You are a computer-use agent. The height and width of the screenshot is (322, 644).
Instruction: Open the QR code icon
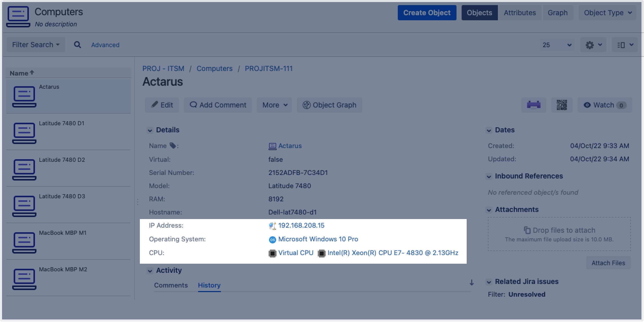click(562, 105)
